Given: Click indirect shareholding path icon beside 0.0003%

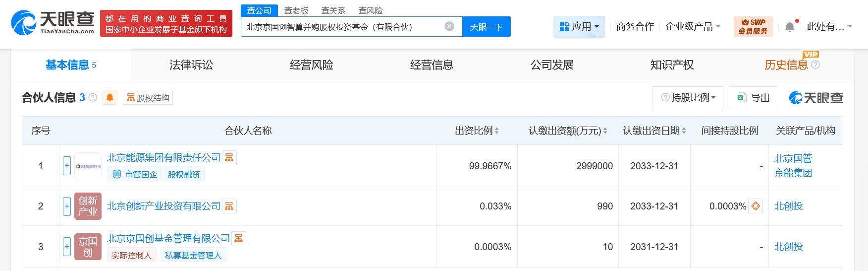Looking at the screenshot, I should tap(756, 206).
